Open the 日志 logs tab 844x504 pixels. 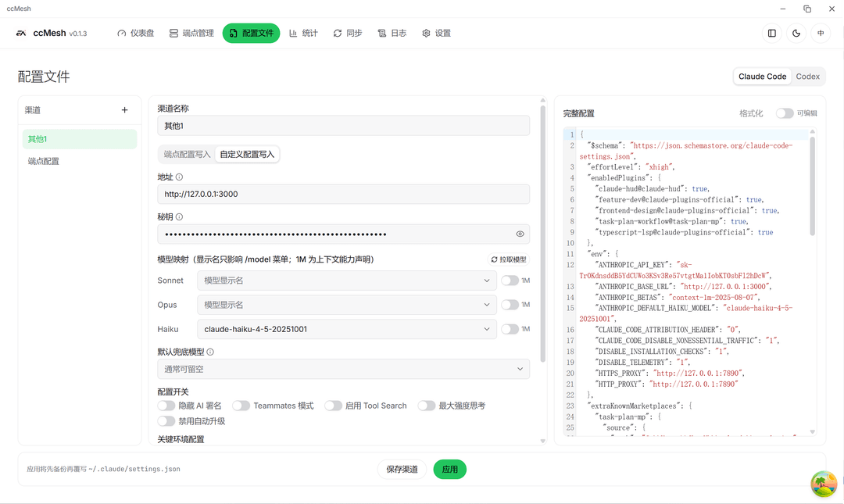pyautogui.click(x=392, y=34)
